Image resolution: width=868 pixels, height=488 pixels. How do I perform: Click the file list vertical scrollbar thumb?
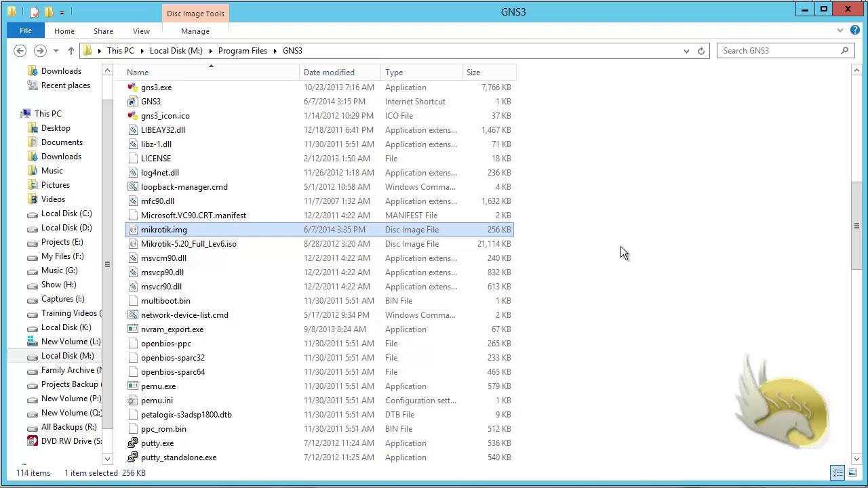856,226
